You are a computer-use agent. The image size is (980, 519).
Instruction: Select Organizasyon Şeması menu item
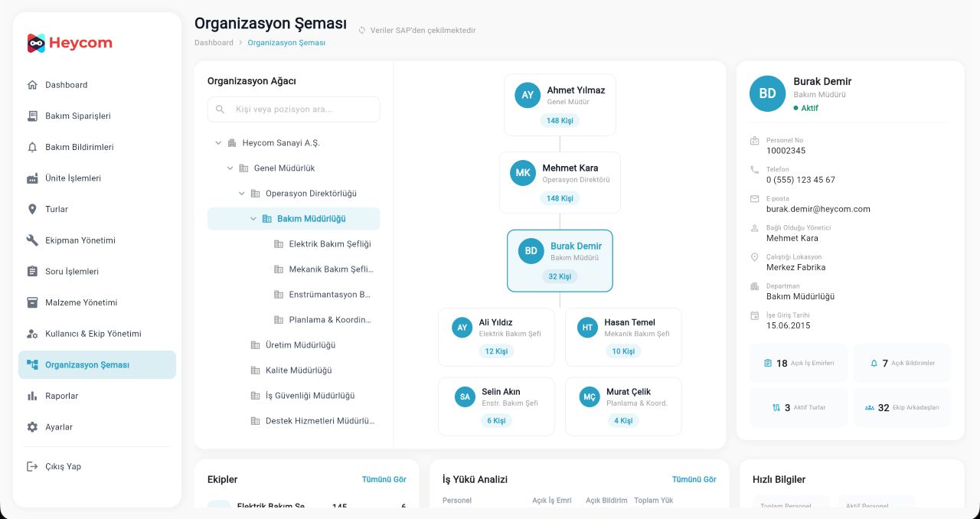click(97, 364)
